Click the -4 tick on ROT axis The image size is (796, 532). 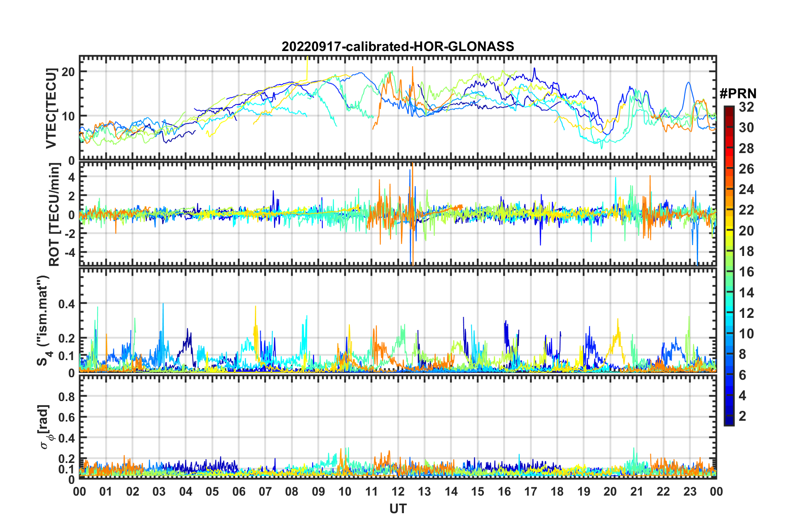click(69, 253)
